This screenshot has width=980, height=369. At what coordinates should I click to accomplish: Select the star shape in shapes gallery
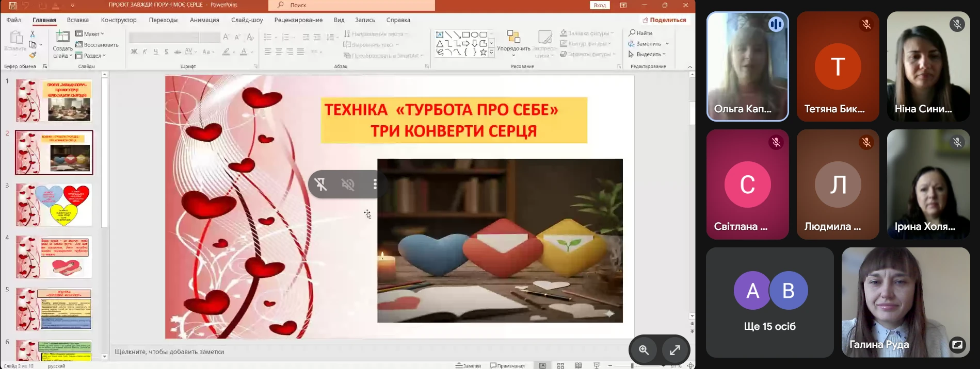point(483,52)
